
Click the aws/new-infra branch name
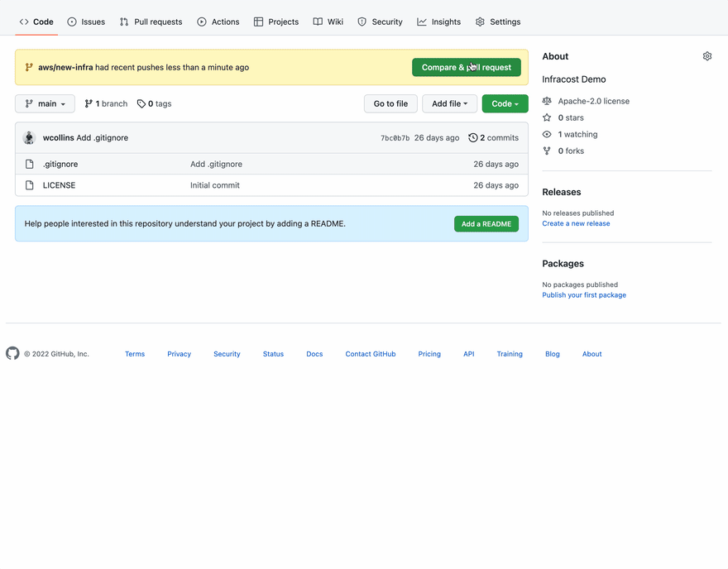65,67
